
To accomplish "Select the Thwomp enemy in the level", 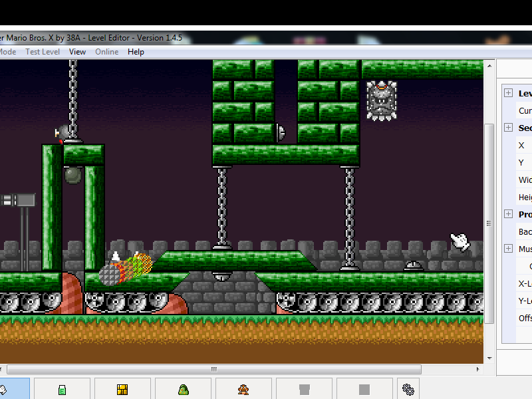I will pyautogui.click(x=382, y=100).
